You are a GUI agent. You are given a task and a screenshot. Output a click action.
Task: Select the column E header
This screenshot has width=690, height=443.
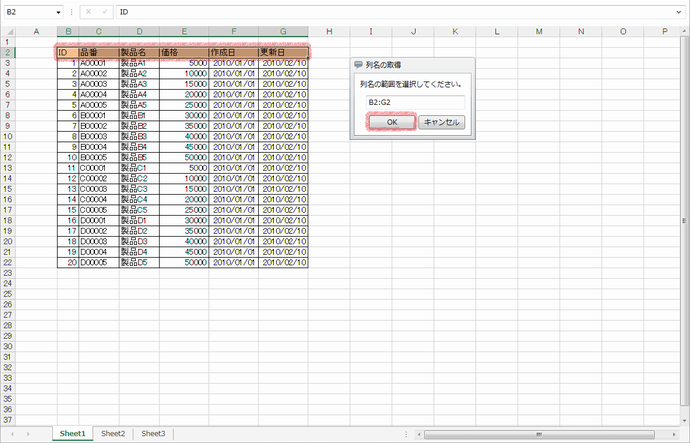pos(184,31)
